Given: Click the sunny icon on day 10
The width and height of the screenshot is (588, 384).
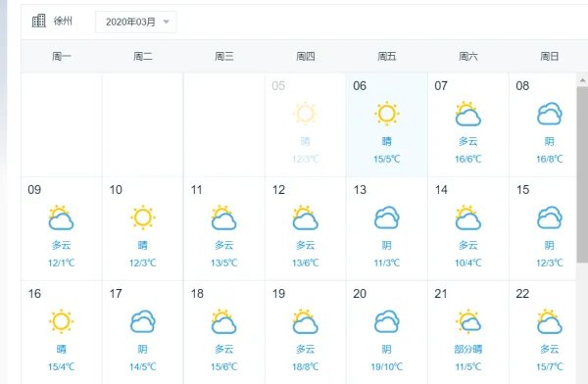Looking at the screenshot, I should click(x=142, y=217).
